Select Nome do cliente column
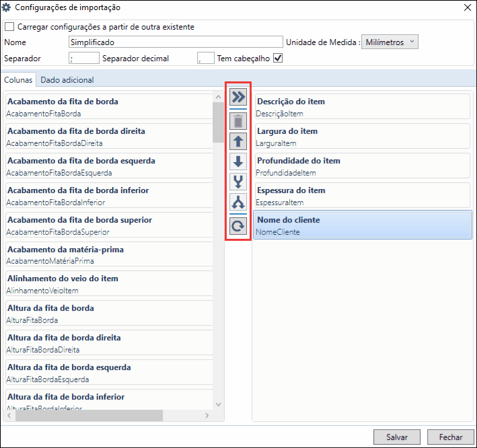Image resolution: width=477 pixels, height=448 pixels. [x=363, y=225]
